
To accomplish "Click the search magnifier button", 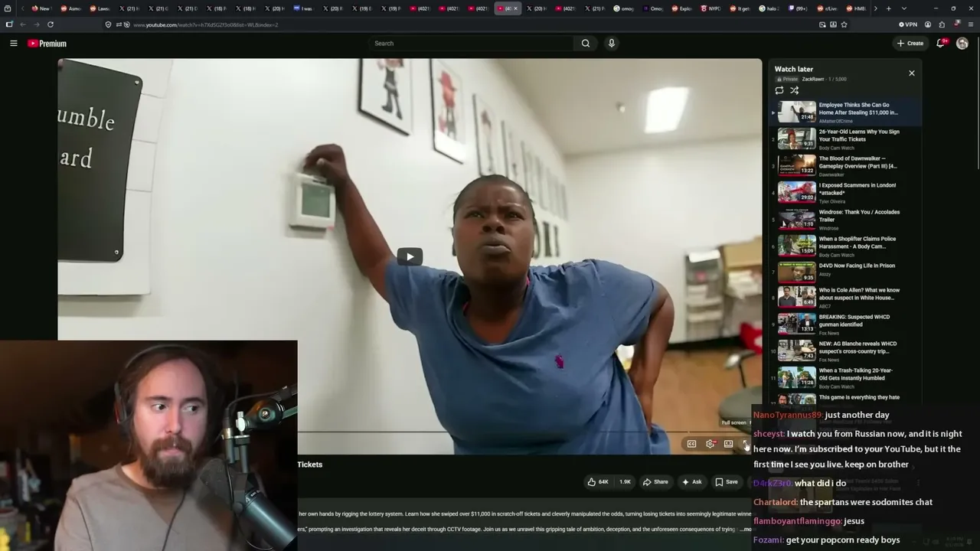I will click(586, 44).
